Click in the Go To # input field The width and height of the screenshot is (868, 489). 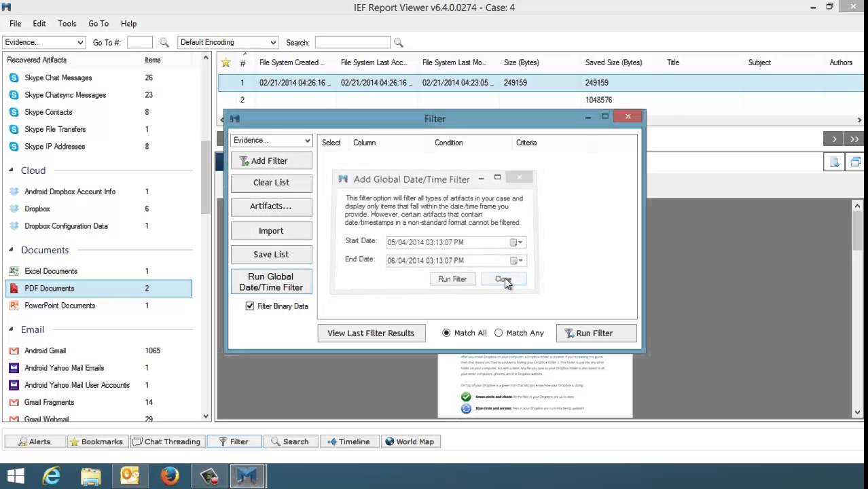click(139, 42)
